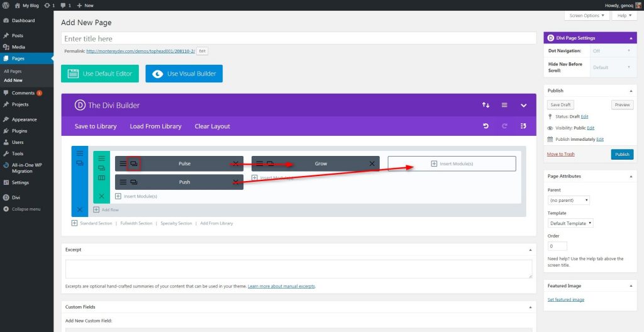Screen dimensions: 644x332
Task: Open Divi Builder portability arrows icon
Action: (486, 105)
